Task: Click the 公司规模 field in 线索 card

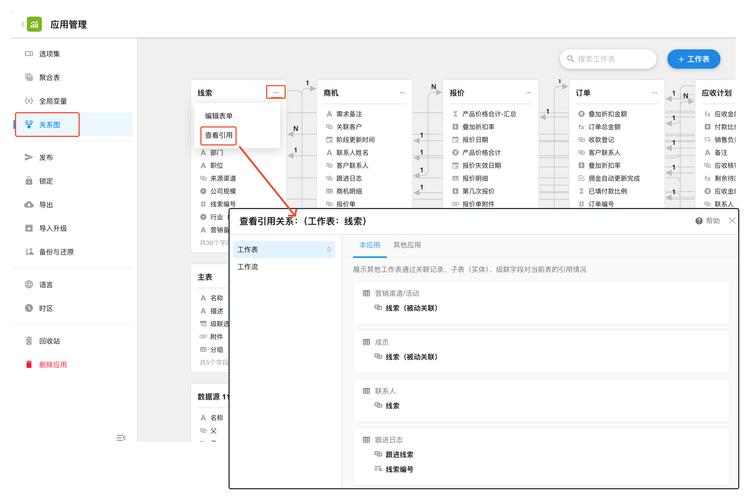Action: (223, 191)
